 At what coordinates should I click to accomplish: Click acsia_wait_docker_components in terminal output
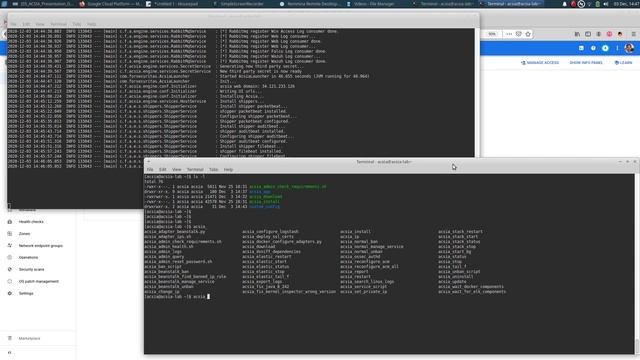(x=471, y=287)
